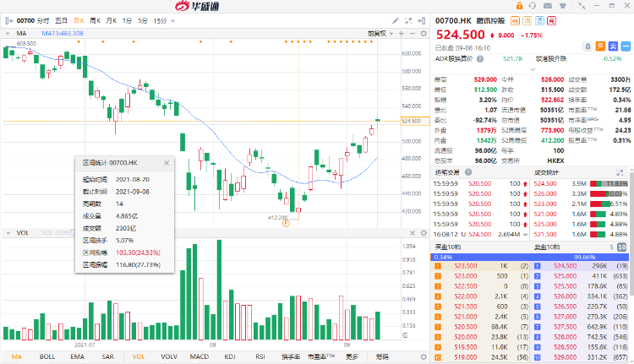The image size is (634, 364).
Task: Click the 逐笔交易 help question icon
Action: 468,172
